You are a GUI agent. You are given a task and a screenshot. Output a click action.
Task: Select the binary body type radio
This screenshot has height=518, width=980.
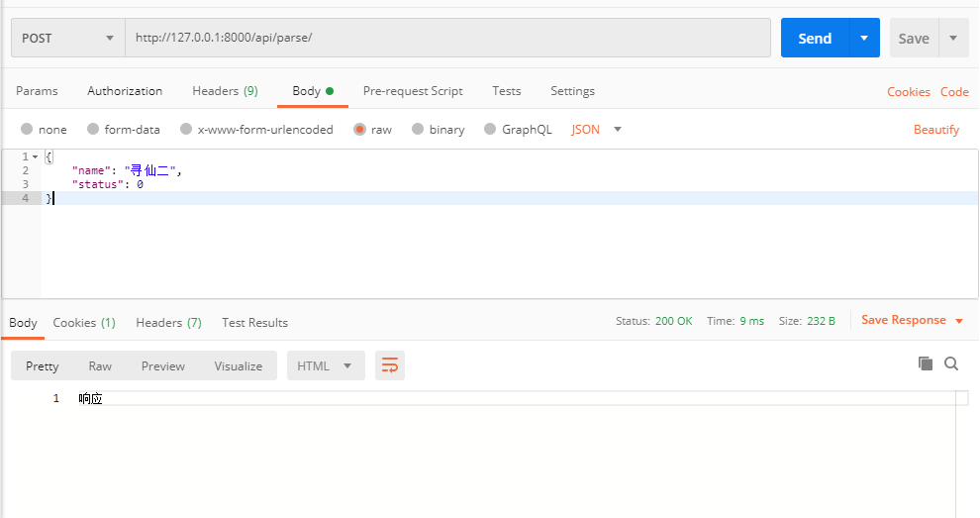[418, 129]
